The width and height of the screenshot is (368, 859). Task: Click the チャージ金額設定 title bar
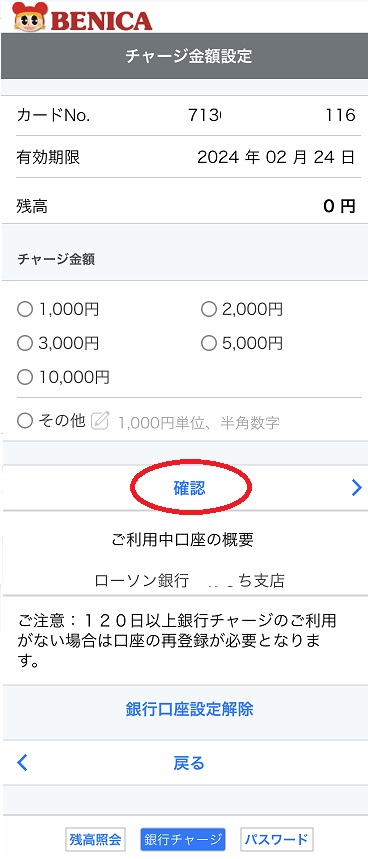tap(184, 56)
